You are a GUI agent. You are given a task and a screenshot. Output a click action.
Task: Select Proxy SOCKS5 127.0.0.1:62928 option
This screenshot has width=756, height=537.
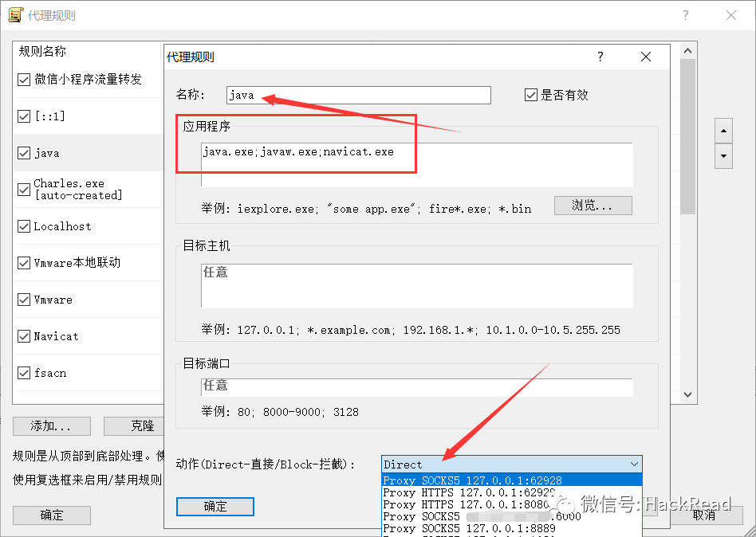[511, 480]
